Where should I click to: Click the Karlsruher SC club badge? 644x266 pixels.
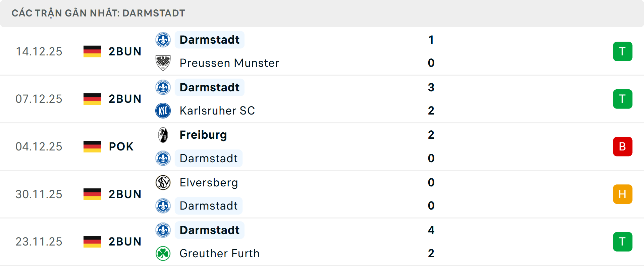tap(163, 110)
